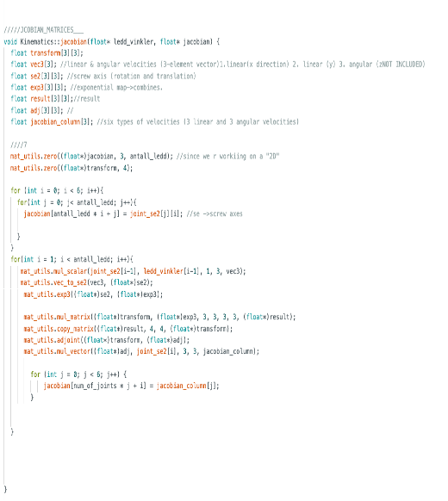This screenshot has height=501, width=448.
Task: Click the "mat_utils.mul_scalar" call line
Action: pos(133,271)
